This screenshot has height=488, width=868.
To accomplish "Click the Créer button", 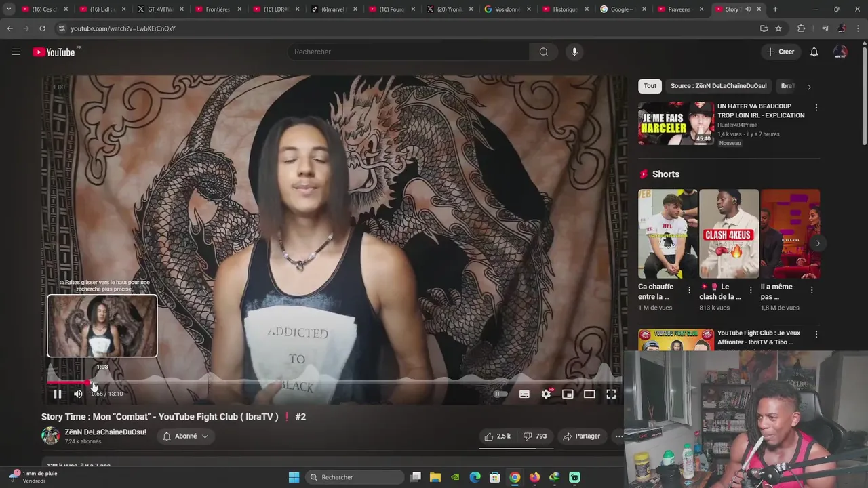I will click(780, 52).
